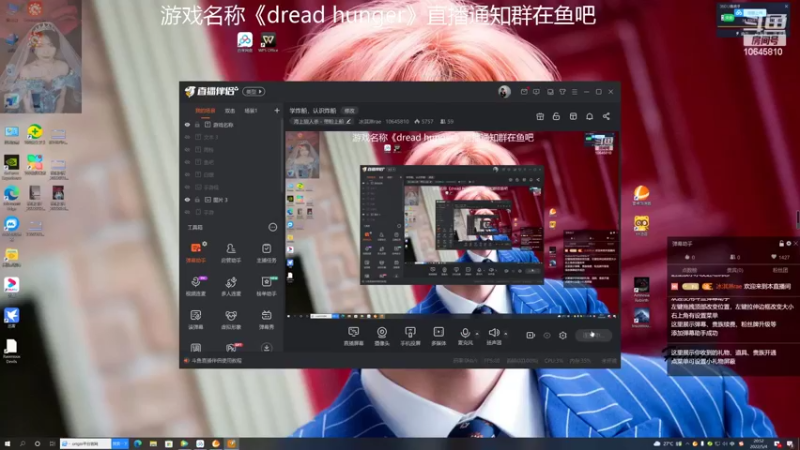Click the padlock icon beside the bell
This screenshot has width=800, height=450.
coord(556,116)
